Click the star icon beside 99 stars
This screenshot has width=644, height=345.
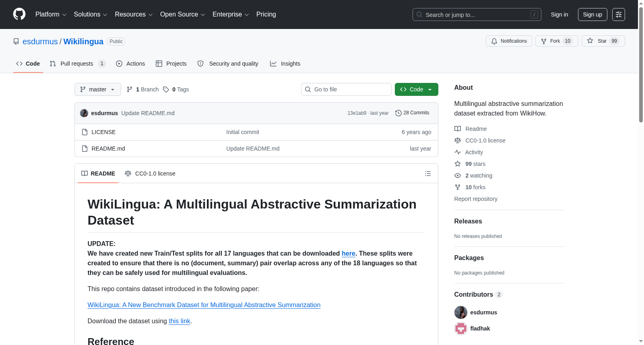click(458, 164)
